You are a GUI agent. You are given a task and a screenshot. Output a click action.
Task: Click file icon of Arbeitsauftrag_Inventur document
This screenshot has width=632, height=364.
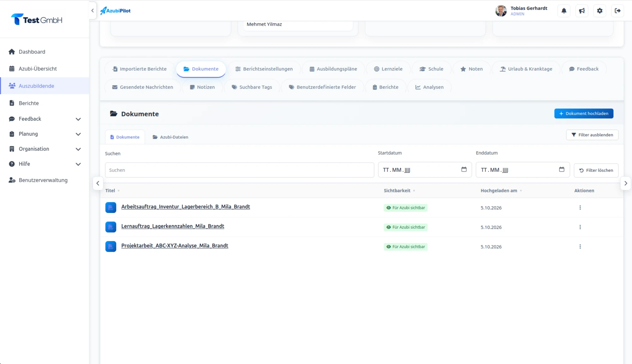pyautogui.click(x=111, y=208)
